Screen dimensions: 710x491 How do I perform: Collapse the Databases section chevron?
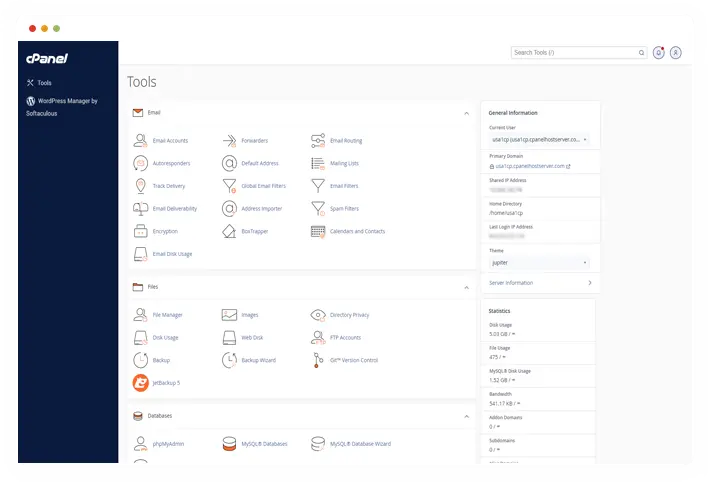tap(466, 416)
